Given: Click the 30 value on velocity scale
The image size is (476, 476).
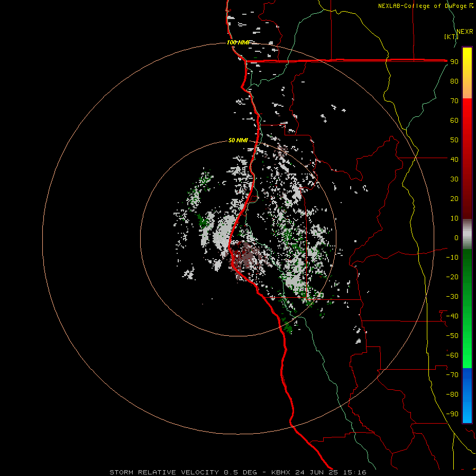Looking at the screenshot, I should tap(454, 179).
